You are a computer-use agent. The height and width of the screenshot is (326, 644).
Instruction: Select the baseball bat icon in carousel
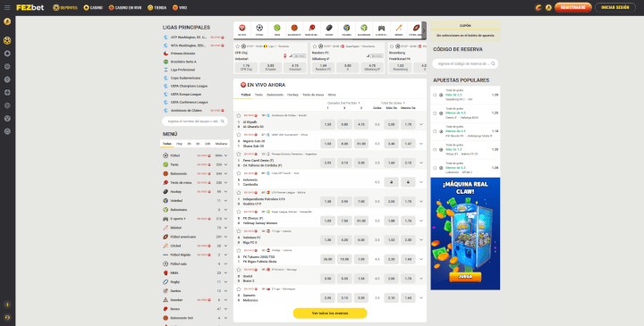[398, 28]
